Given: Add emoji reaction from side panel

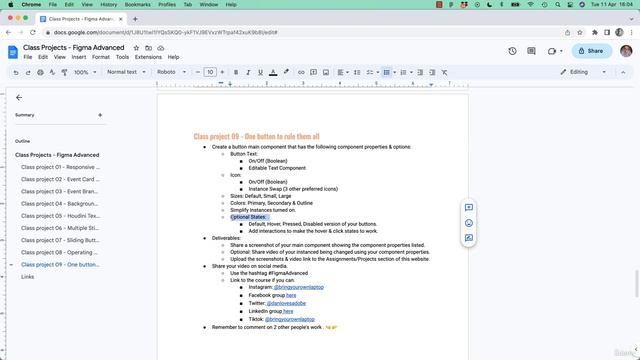Looking at the screenshot, I should coord(469,223).
